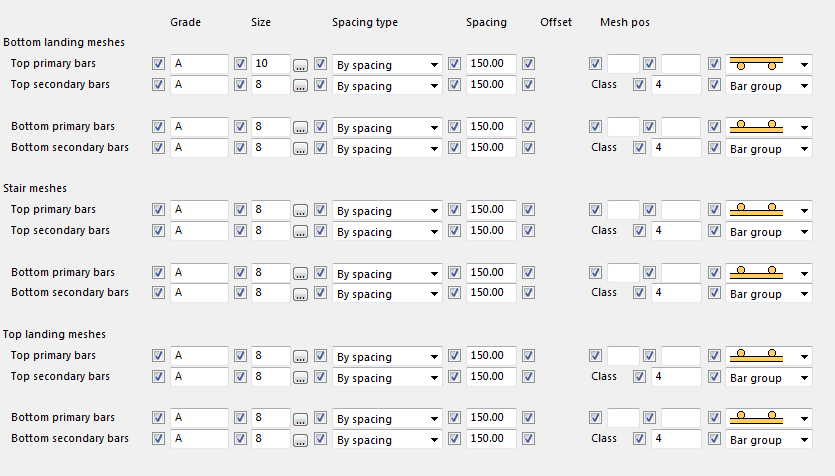Open Bar group dropdown for Bottom landing bottom secondary bars
The image size is (835, 476).
768,149
